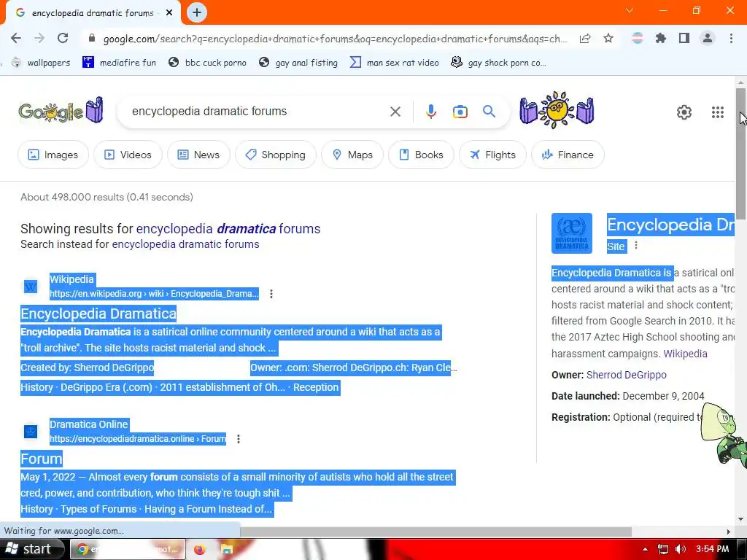Screen dimensions: 747x560
Task: Open knowledge panel more options dots
Action: [636, 246]
